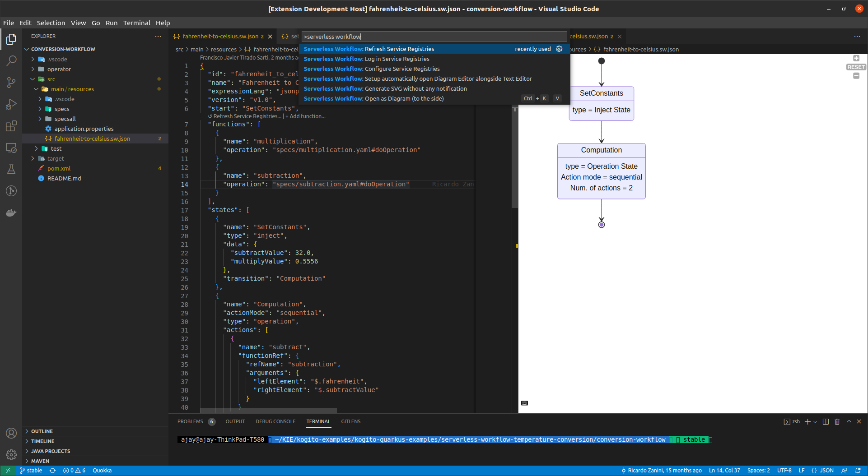Viewport: 868px width, 476px height.
Task: Expand the operator folder
Action: click(59, 69)
